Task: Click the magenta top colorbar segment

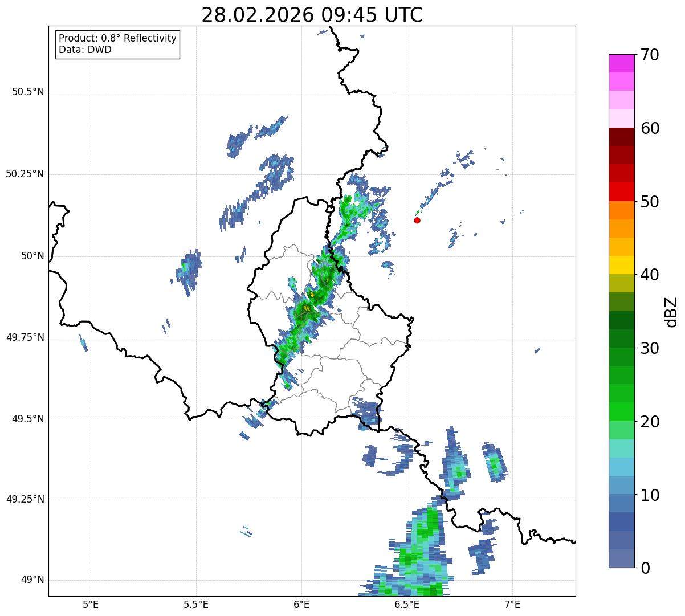Action: pyautogui.click(x=621, y=63)
